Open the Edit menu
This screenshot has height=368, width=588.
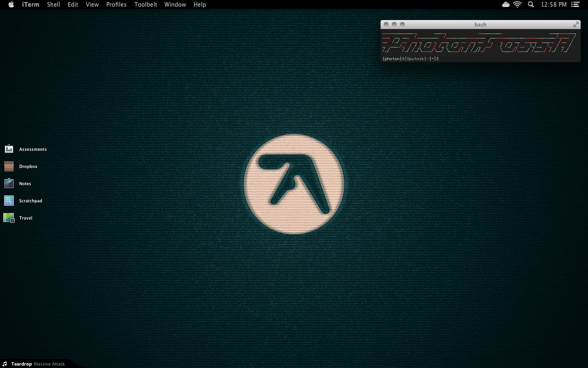click(x=73, y=4)
